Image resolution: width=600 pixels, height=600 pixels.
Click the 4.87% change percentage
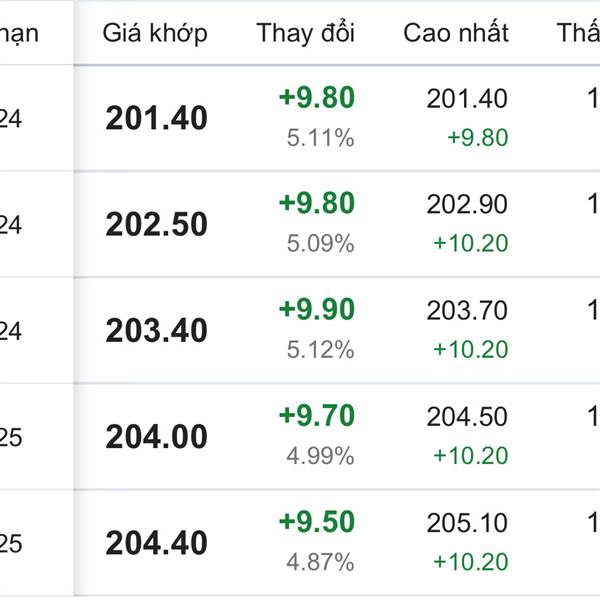320,562
